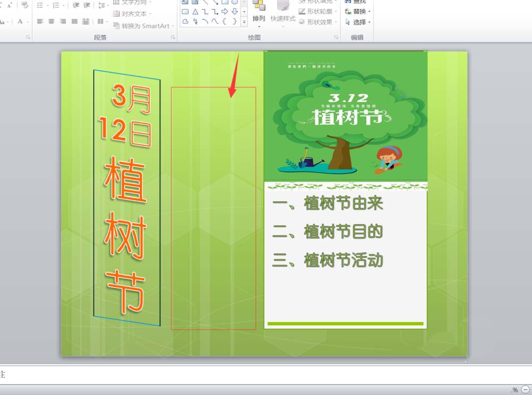532x395 pixels.
Task: Apply distributed alignment to text
Action: 86,21
